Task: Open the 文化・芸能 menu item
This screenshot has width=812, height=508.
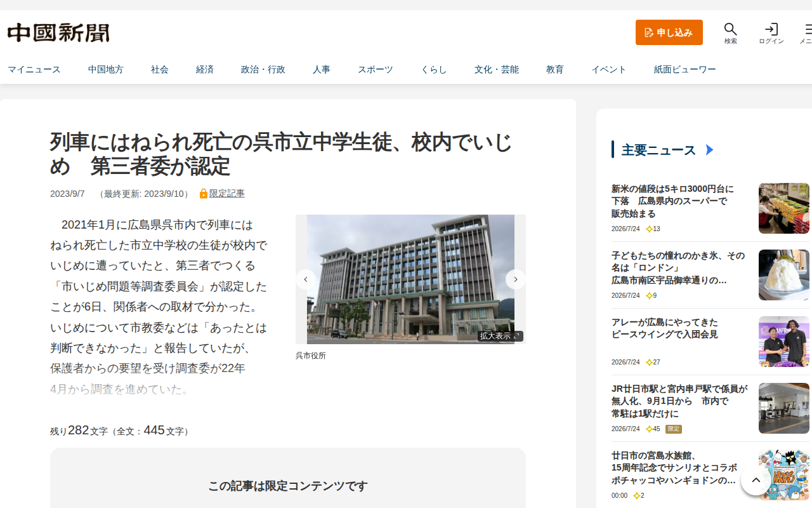Action: pyautogui.click(x=497, y=69)
